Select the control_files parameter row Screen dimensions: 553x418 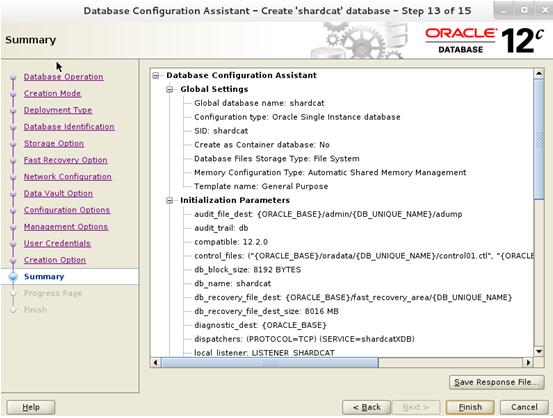(x=364, y=256)
